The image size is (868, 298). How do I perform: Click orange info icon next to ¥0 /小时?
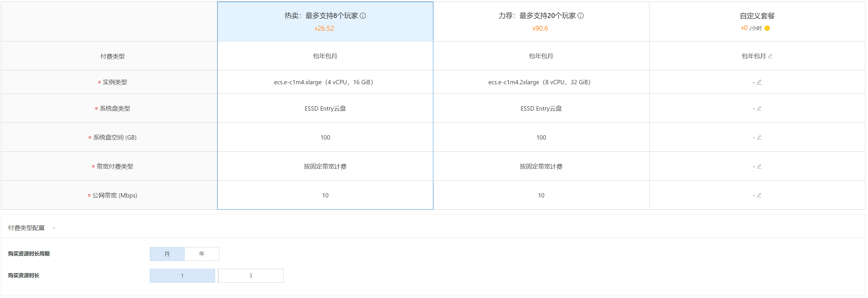point(767,28)
